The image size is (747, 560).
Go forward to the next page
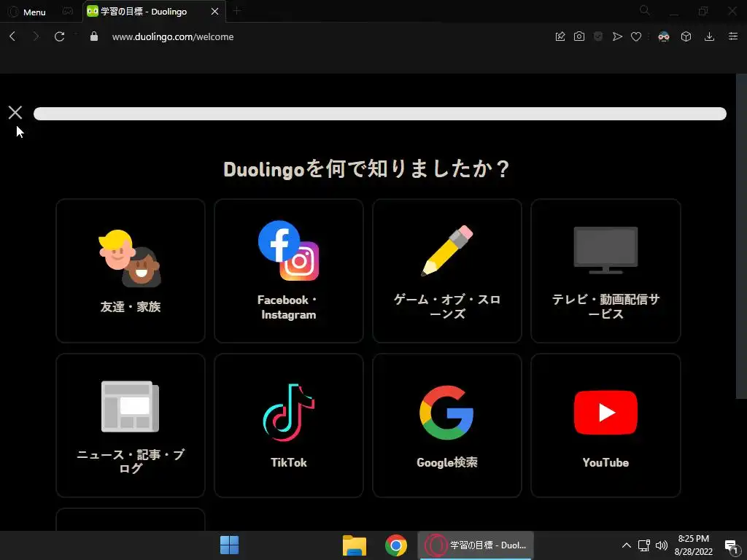coord(36,36)
